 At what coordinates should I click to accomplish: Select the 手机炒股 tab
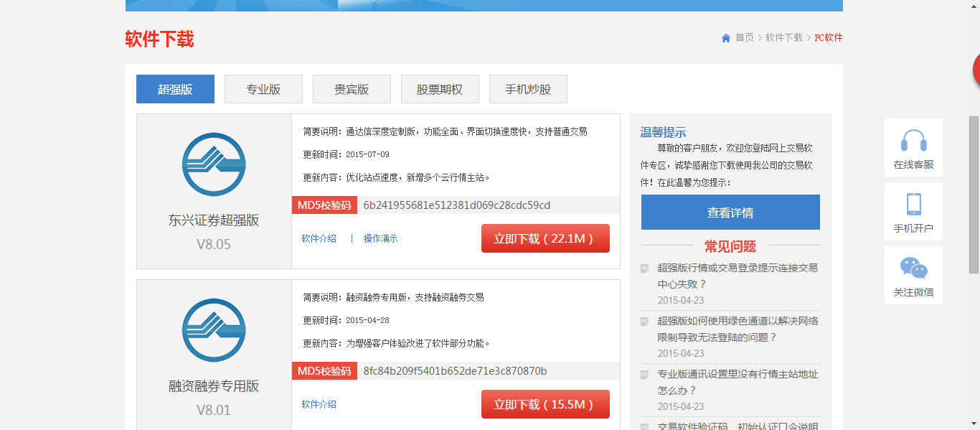click(528, 88)
